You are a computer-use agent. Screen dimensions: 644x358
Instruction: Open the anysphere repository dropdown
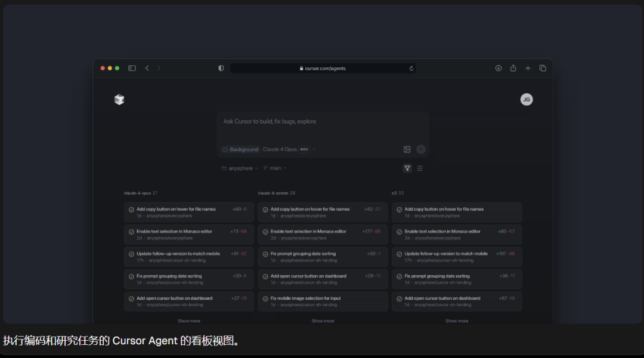(x=240, y=168)
